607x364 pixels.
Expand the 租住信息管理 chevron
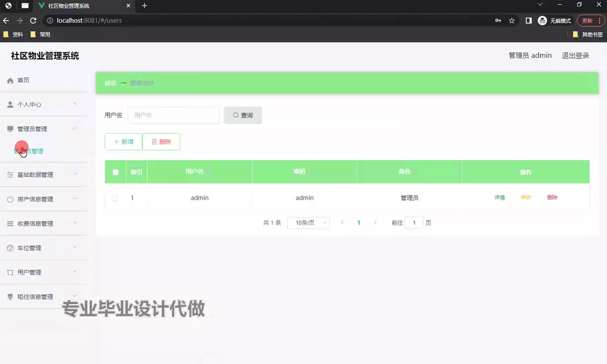[75, 296]
